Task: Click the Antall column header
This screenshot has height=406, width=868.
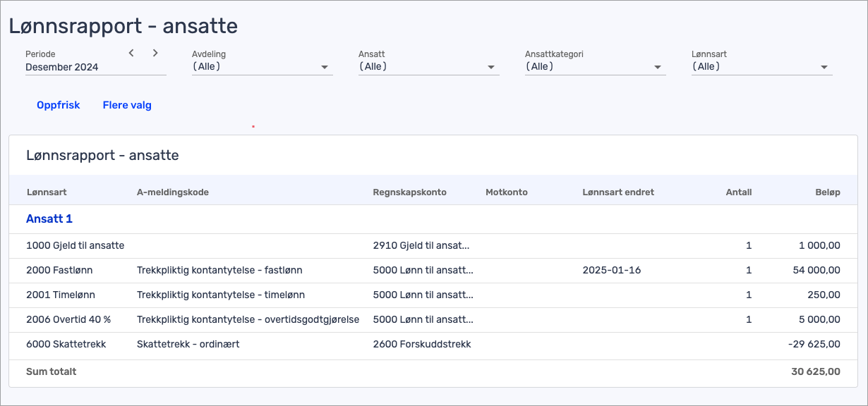Action: tap(738, 192)
